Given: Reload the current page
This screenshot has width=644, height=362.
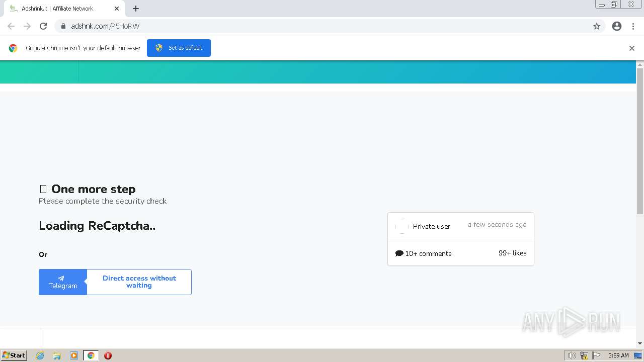Looking at the screenshot, I should 43,26.
